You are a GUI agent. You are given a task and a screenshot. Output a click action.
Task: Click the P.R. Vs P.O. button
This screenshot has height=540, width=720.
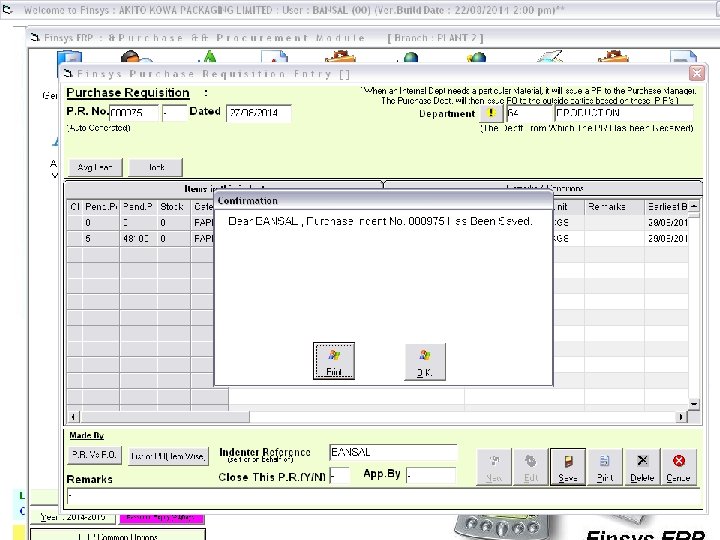(95, 455)
